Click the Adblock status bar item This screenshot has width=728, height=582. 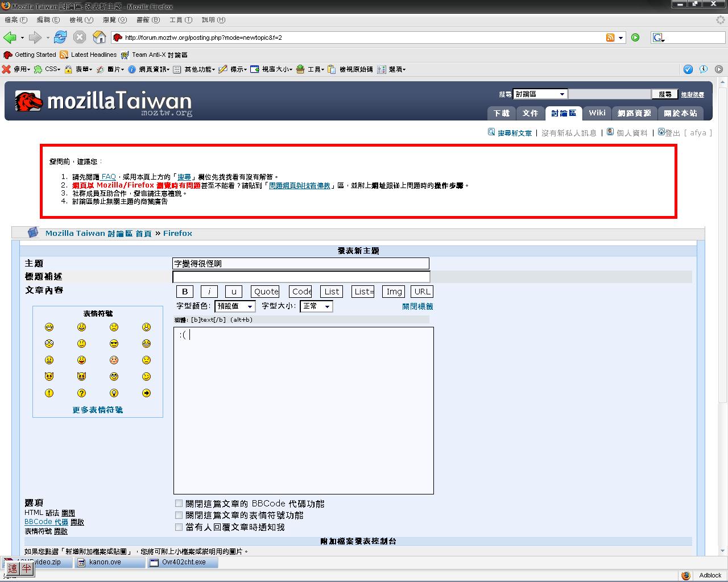click(x=710, y=575)
